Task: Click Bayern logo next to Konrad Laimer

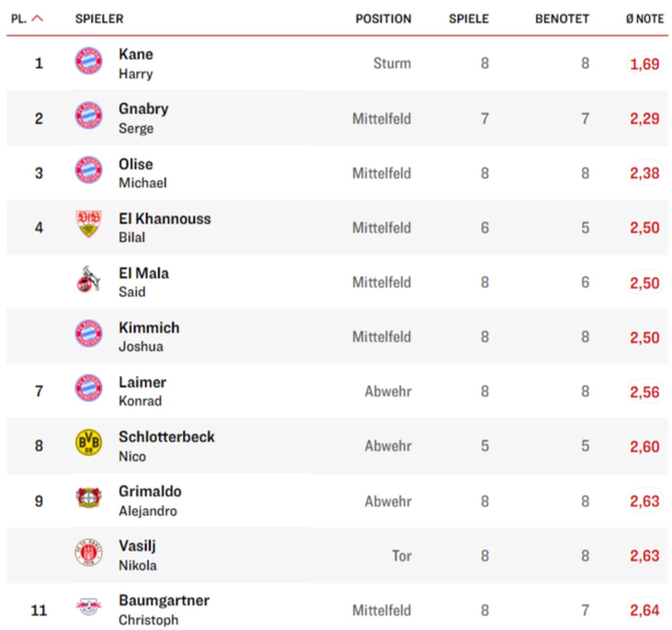Action: [x=88, y=388]
